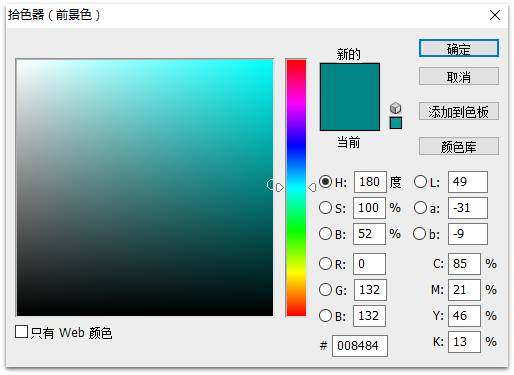Click the left-side hue slider arrow handle
The image size is (514, 375).
[280, 187]
